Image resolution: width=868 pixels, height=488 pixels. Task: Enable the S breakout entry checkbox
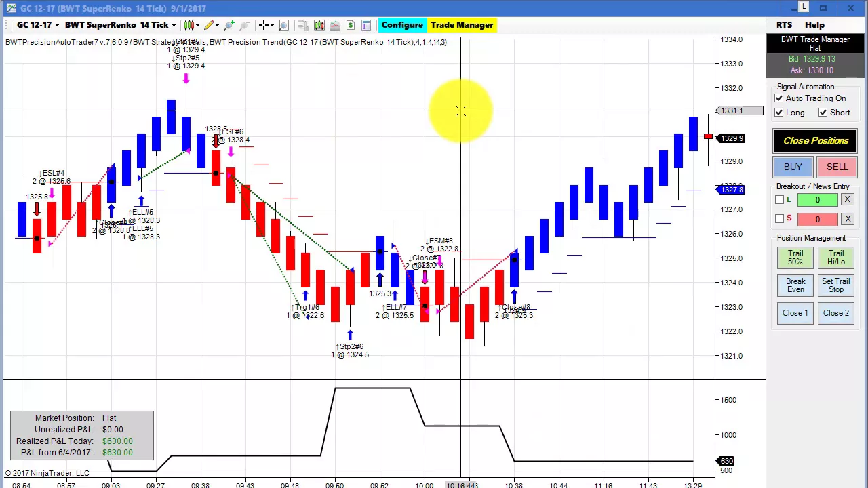(780, 219)
